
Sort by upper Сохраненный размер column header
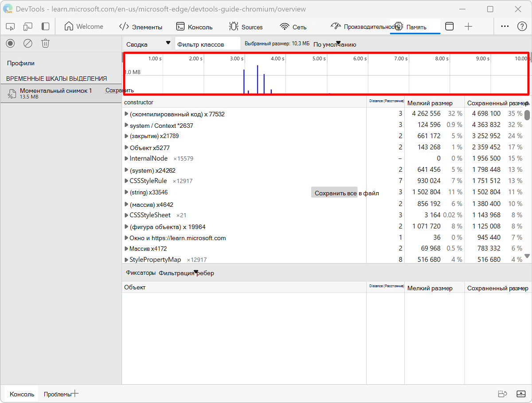497,103
